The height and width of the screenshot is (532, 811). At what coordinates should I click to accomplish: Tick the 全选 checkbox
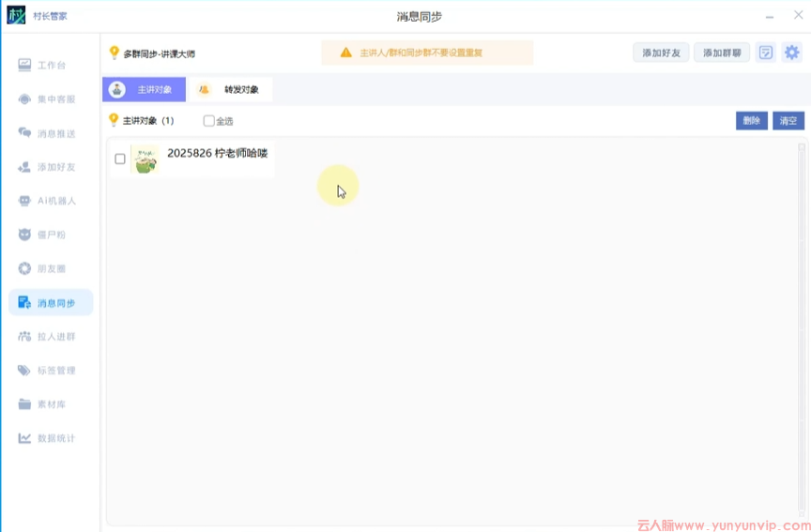(x=208, y=121)
